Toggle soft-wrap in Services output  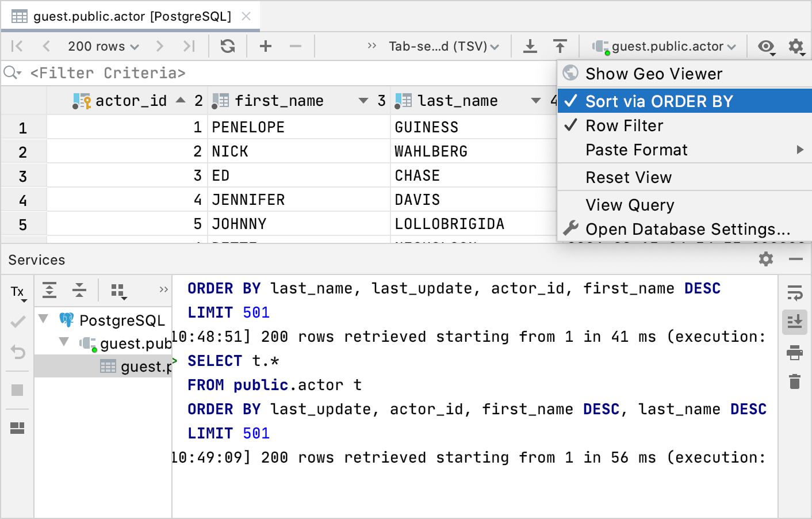tap(794, 293)
